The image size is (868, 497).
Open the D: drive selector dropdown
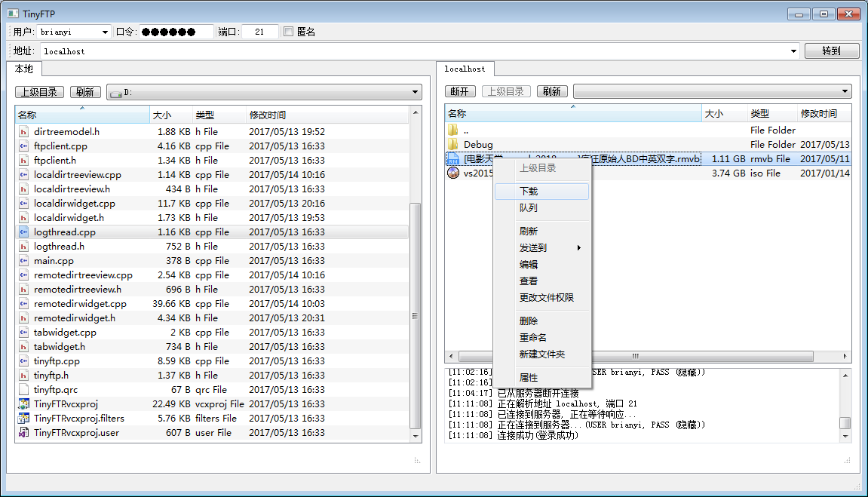coord(415,91)
